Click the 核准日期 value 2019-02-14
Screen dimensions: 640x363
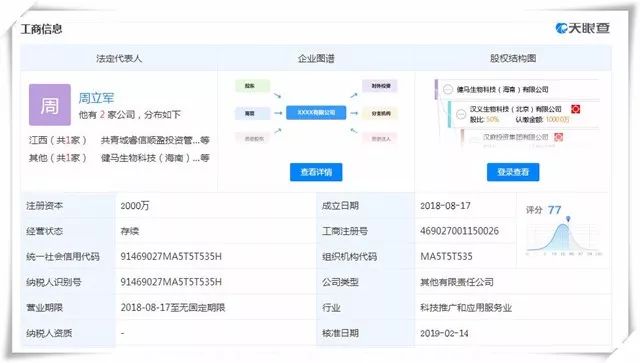[444, 333]
